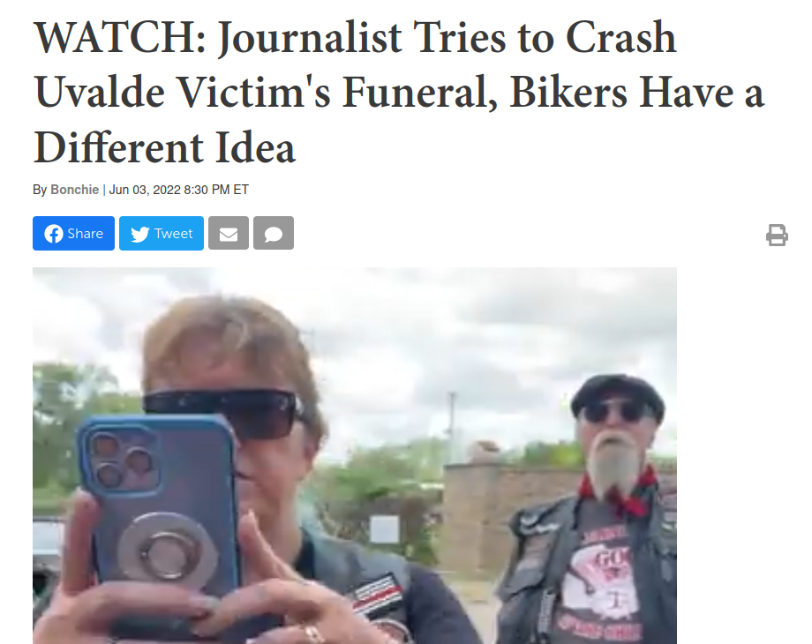
Task: Click the '8:30 PM ET' timestamp
Action: click(216, 190)
